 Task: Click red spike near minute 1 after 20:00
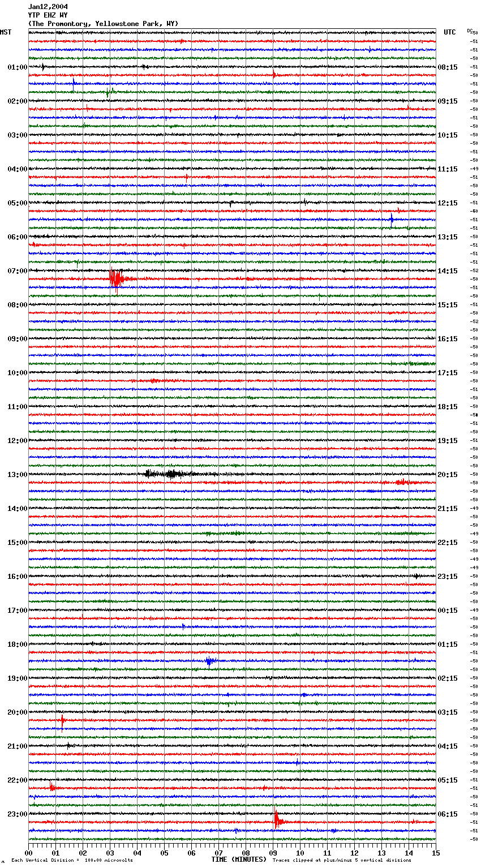[x=62, y=720]
